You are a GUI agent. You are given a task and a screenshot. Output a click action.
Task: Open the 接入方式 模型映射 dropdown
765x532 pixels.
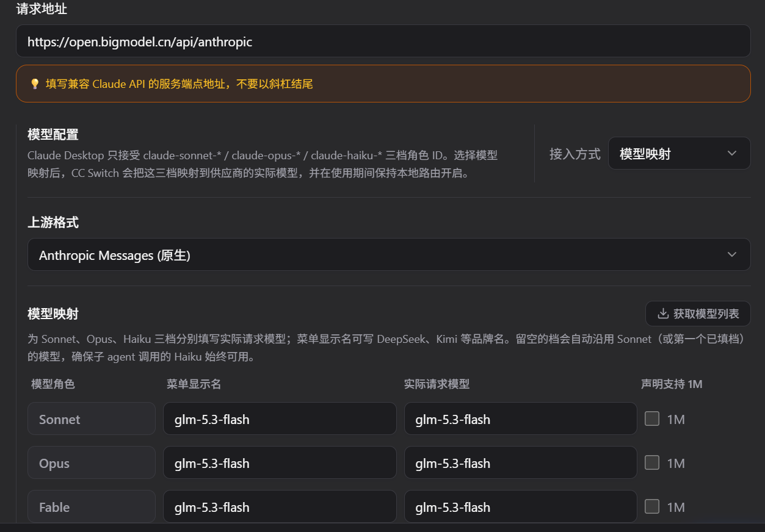[x=679, y=153]
